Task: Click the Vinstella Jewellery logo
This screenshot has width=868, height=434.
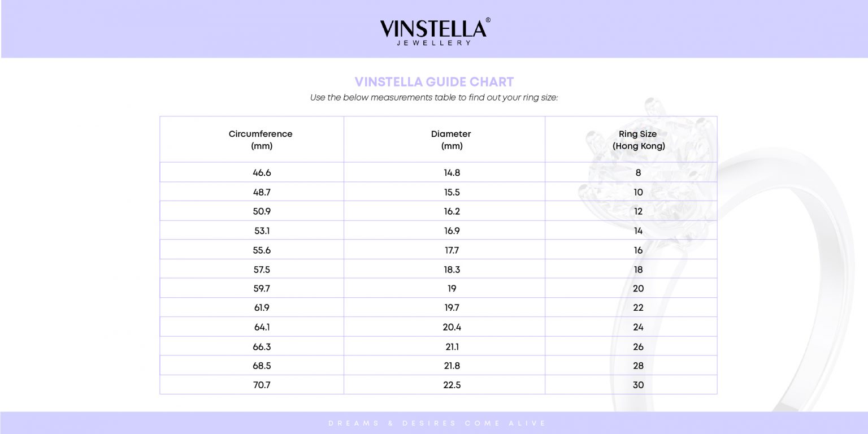Action: pos(434,31)
